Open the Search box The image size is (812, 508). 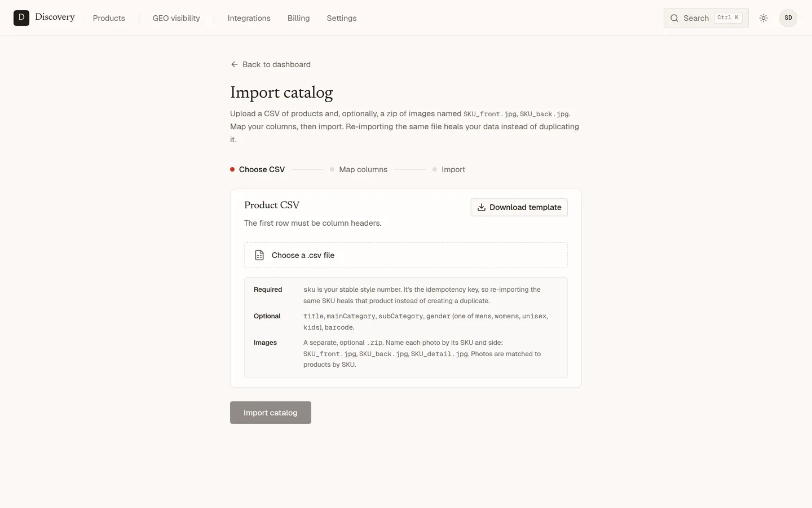706,18
